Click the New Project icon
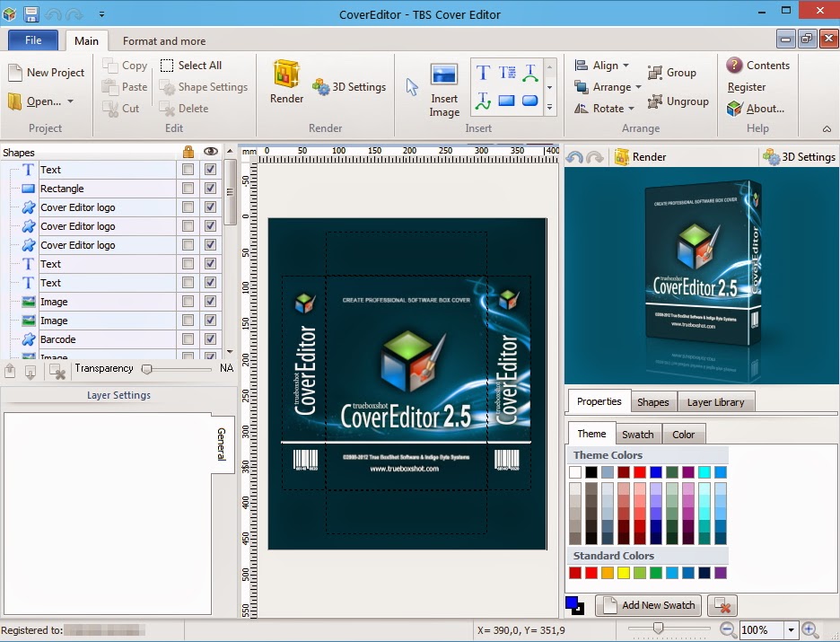 pos(15,73)
